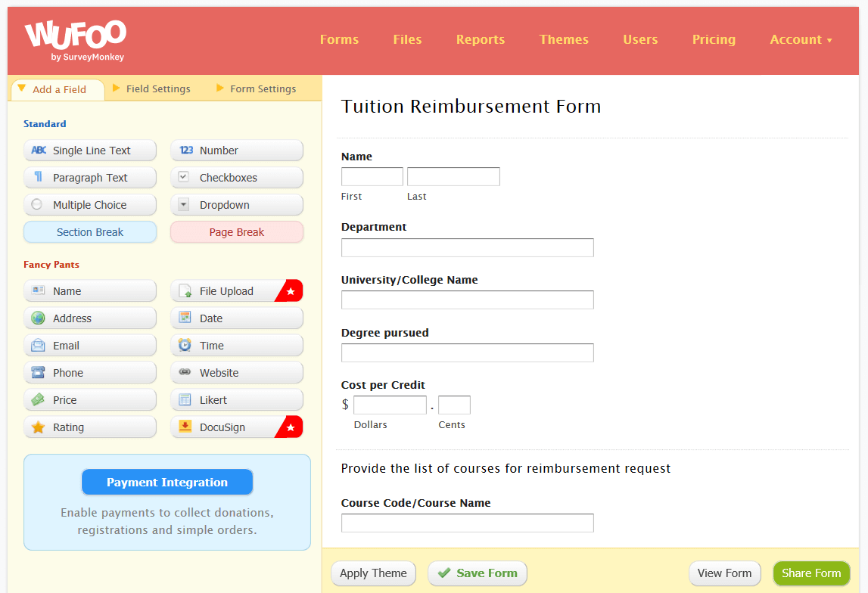Go to Reports in navigation
This screenshot has width=868, height=593.
(x=480, y=40)
